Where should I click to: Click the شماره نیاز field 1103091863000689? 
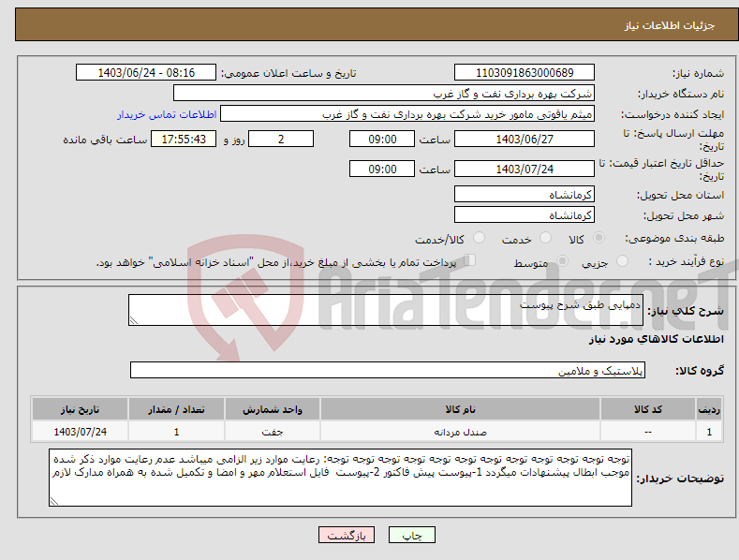tap(525, 73)
